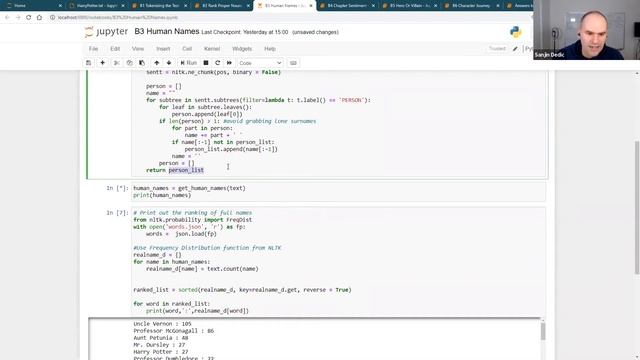Open the Kernel menu
Screen dimensions: 640x360
tap(212, 49)
